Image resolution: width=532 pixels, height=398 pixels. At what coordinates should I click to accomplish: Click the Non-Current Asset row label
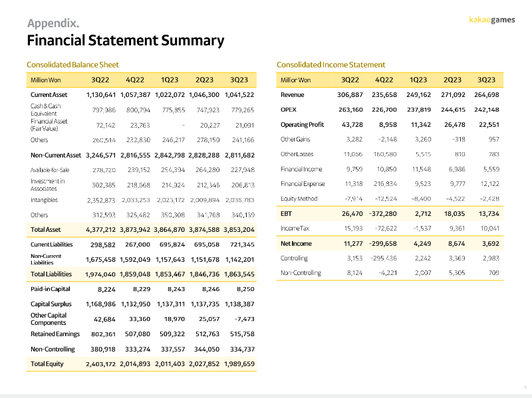tap(56, 155)
